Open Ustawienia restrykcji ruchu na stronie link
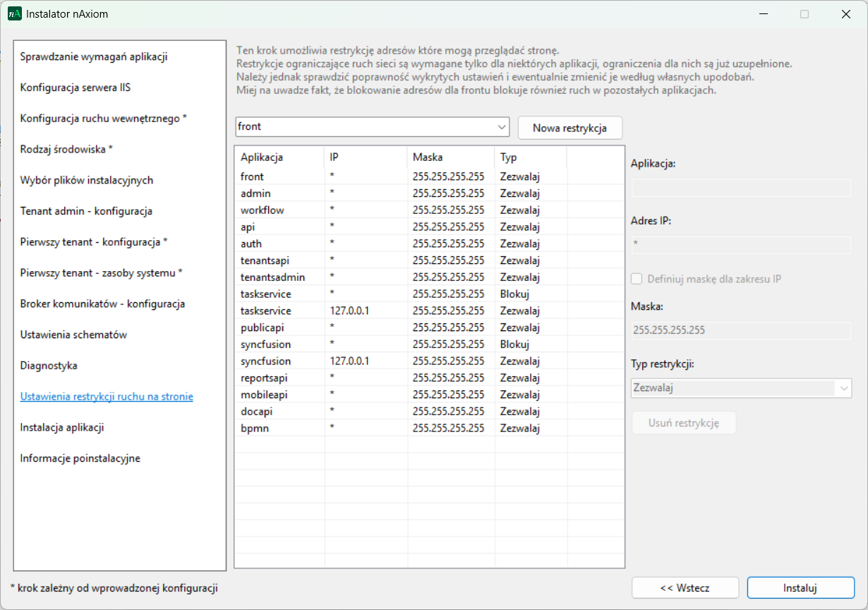Screen dimensions: 868x610 [107, 397]
